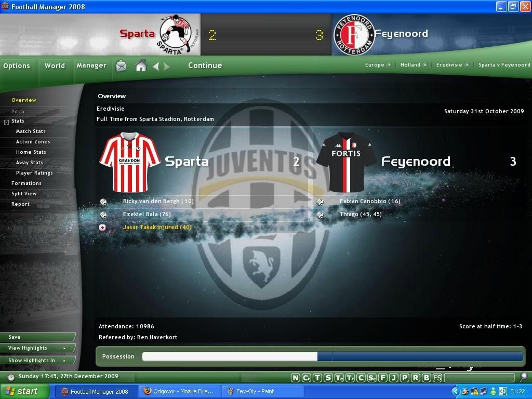Click the B shortcut icon
This screenshot has width=532, height=399.
pos(427,378)
